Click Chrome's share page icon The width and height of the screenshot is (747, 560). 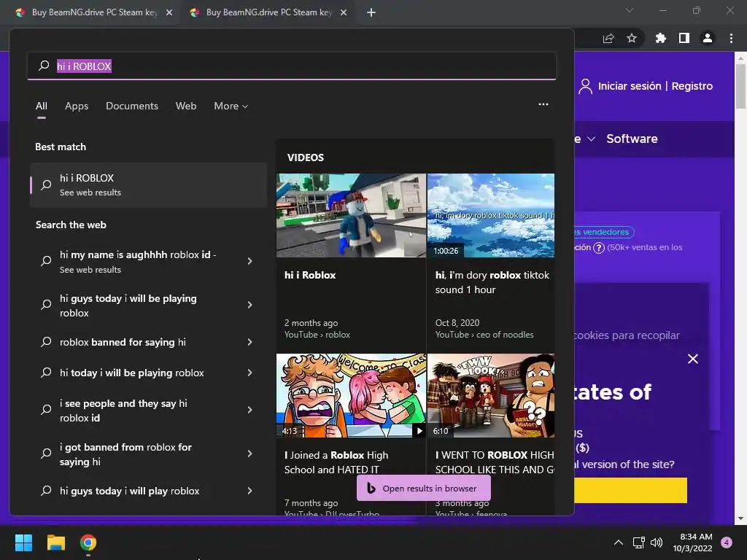point(608,39)
